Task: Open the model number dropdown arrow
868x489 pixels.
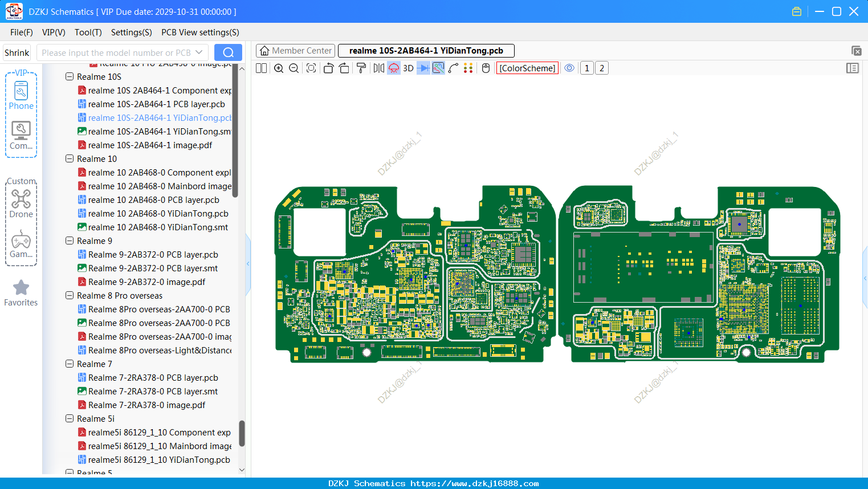Action: pyautogui.click(x=199, y=52)
